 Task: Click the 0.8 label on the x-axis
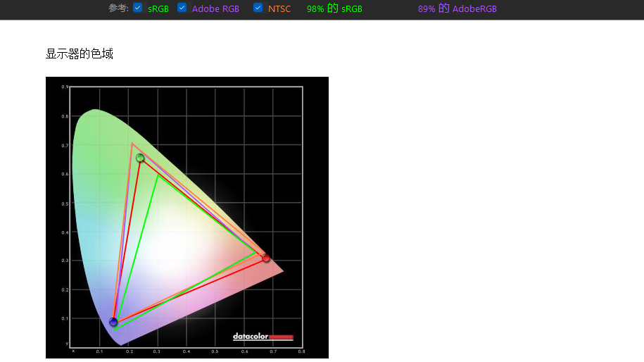301,351
